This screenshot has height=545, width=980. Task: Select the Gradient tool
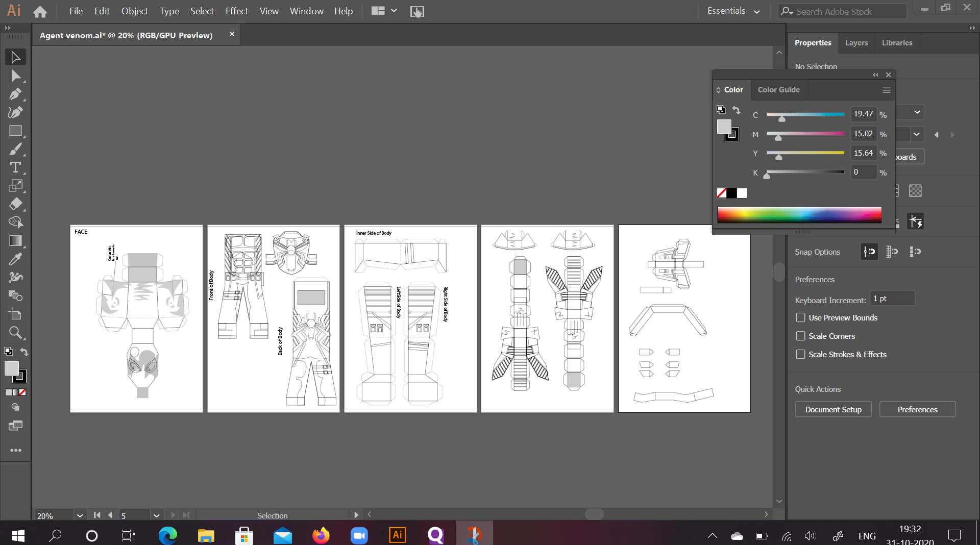tap(15, 241)
